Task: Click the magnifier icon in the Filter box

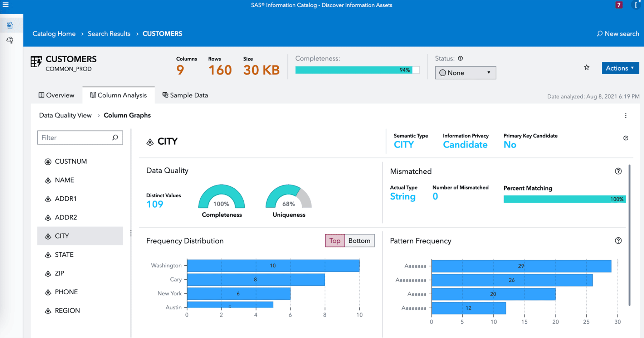Action: tap(115, 137)
